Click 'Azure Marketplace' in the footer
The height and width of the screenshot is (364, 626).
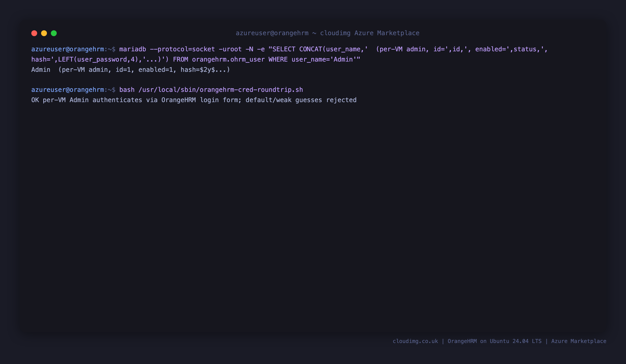pos(579,341)
